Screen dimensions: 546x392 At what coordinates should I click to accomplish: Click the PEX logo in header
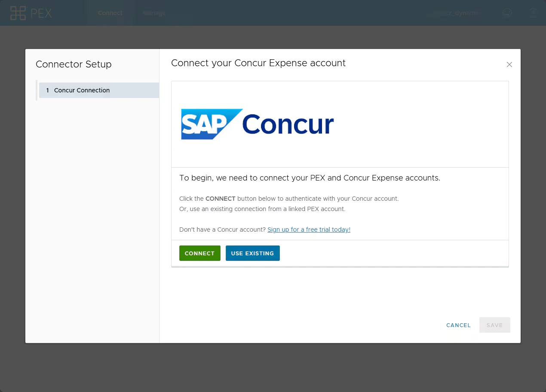[x=31, y=13]
